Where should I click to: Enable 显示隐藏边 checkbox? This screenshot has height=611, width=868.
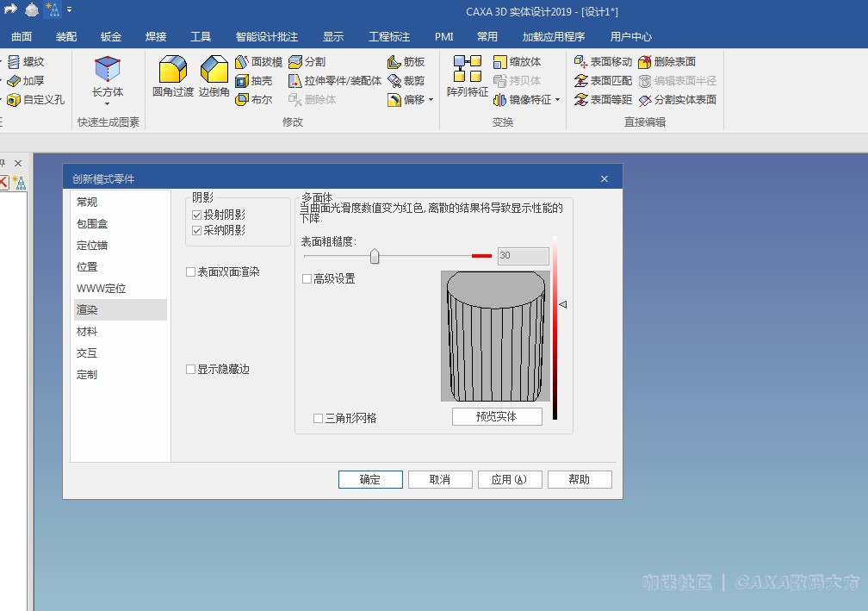(190, 370)
